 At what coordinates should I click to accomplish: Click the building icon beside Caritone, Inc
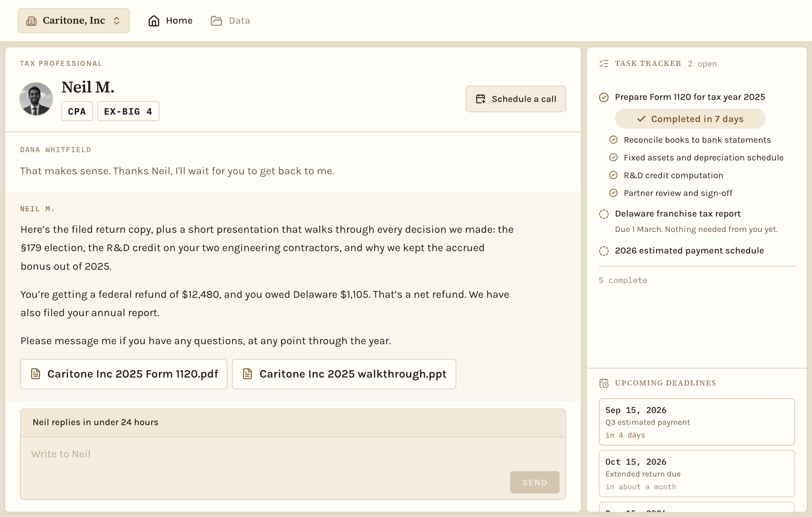tap(31, 21)
